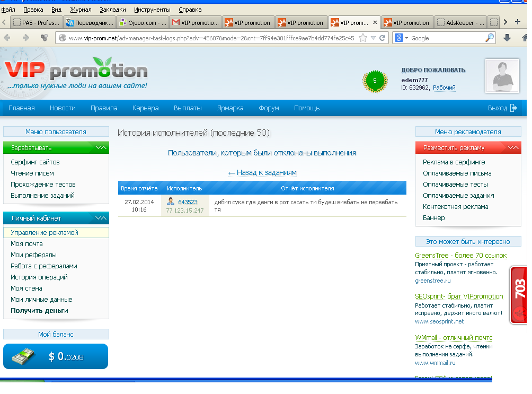Click the $ 0.0208 balance button

[56, 356]
